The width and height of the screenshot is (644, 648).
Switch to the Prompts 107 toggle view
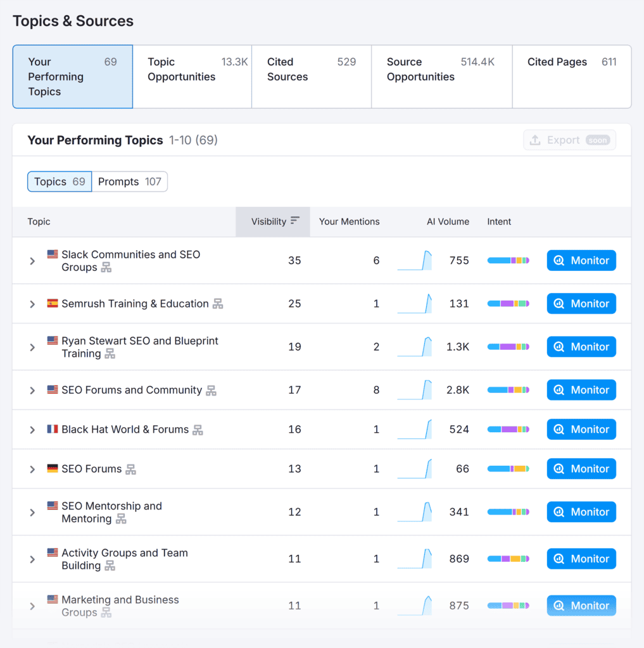tap(130, 182)
